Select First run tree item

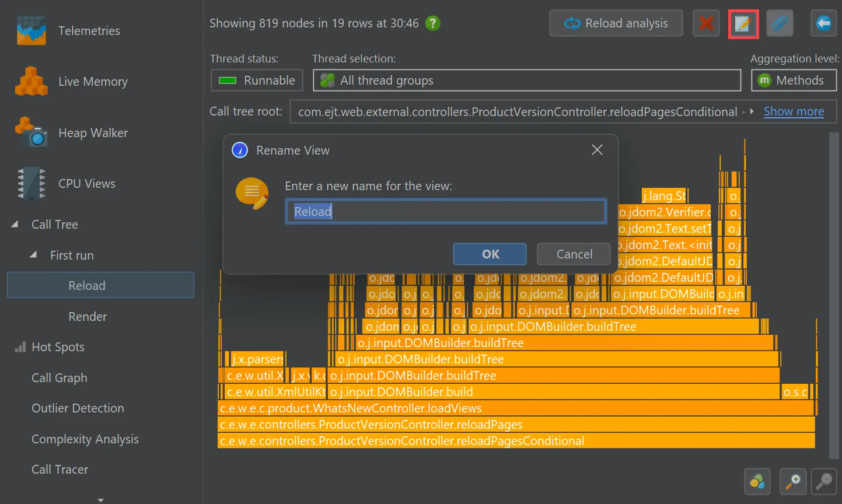(x=72, y=255)
